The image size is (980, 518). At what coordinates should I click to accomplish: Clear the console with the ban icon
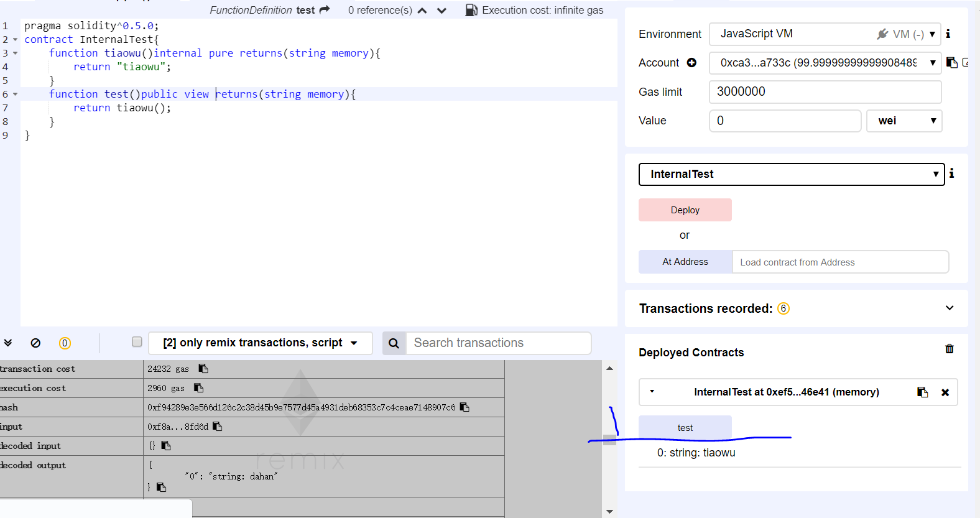coord(35,343)
